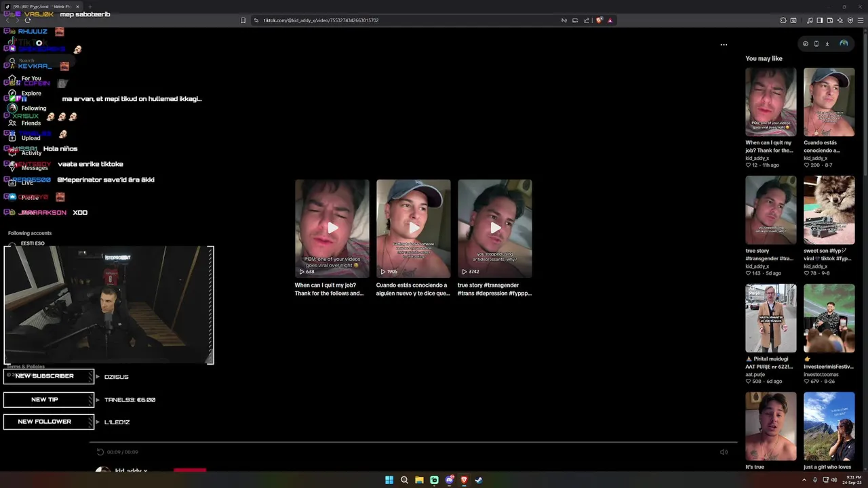Open the browser hamburger menu
This screenshot has height=488, width=868.
pyautogui.click(x=861, y=20)
